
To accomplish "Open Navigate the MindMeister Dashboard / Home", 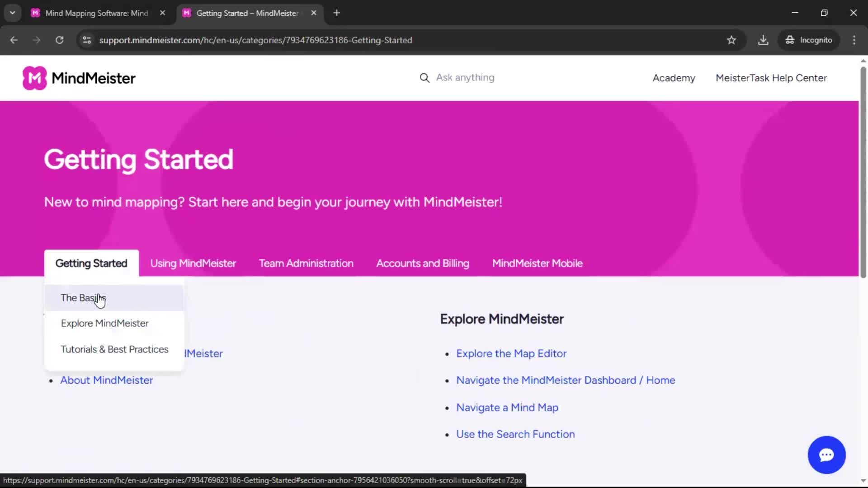I will tap(566, 380).
